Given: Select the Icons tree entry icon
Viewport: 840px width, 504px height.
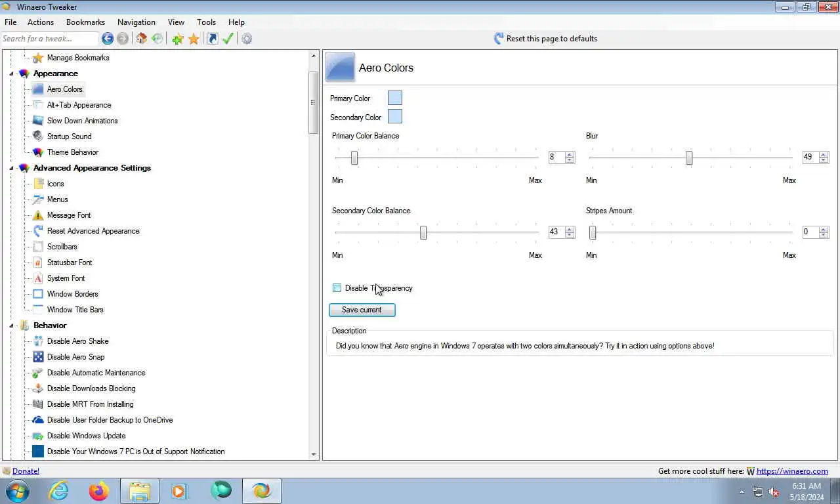Looking at the screenshot, I should [x=38, y=184].
